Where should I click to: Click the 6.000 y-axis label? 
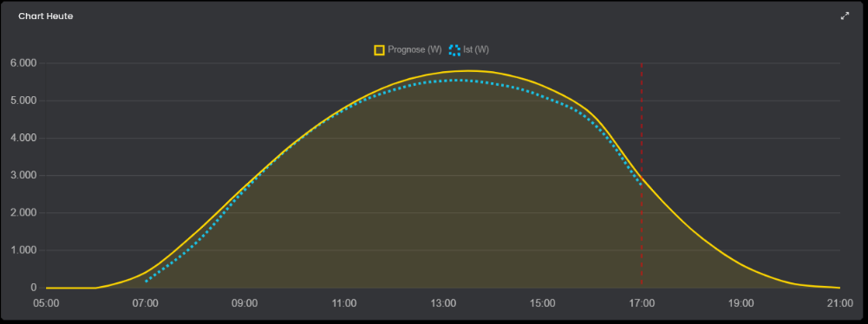(23, 63)
